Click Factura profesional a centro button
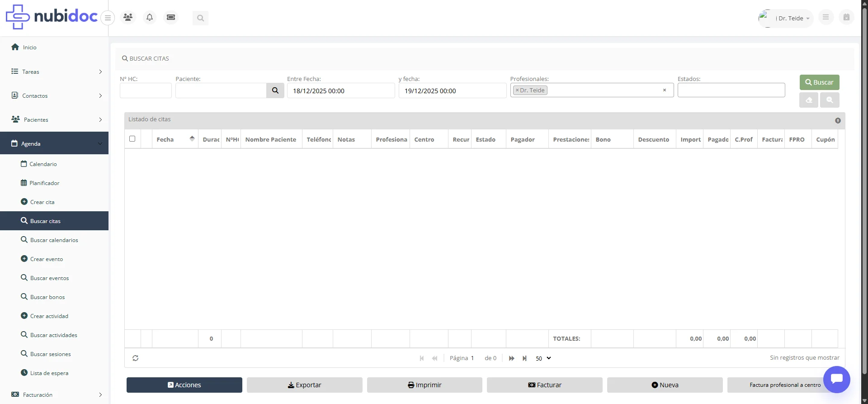Viewport: 868px width, 404px height. point(785,385)
